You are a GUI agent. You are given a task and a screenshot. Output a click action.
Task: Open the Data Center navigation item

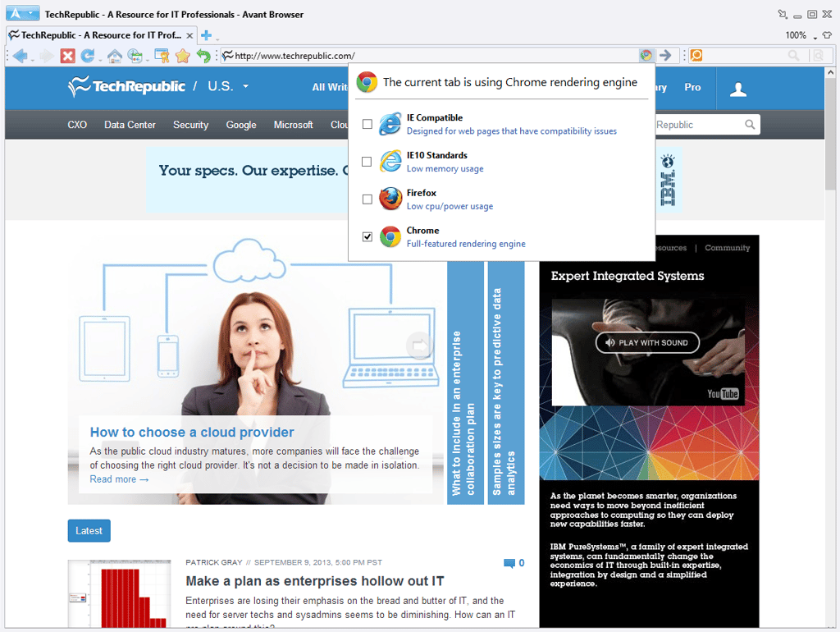click(130, 125)
